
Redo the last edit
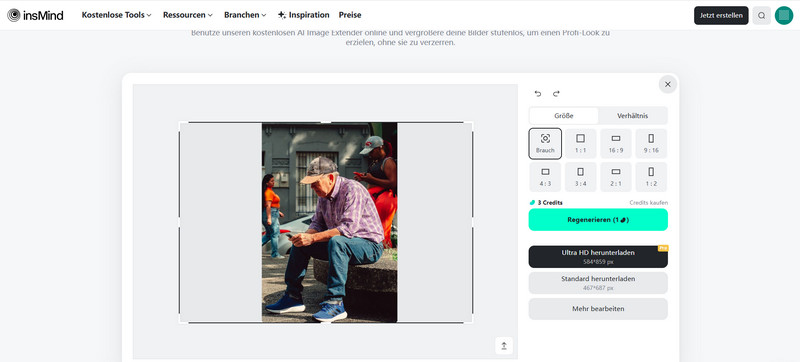556,93
